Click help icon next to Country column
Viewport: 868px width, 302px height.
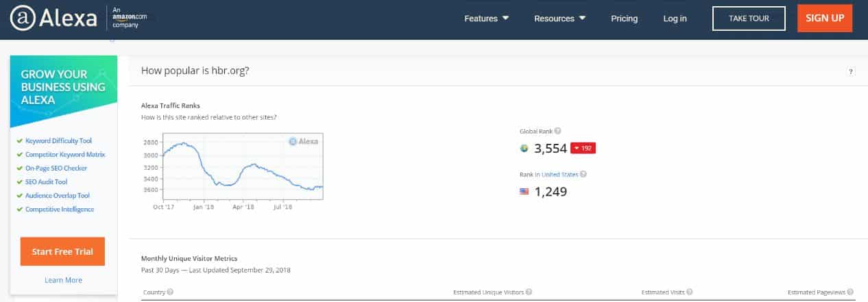170,292
